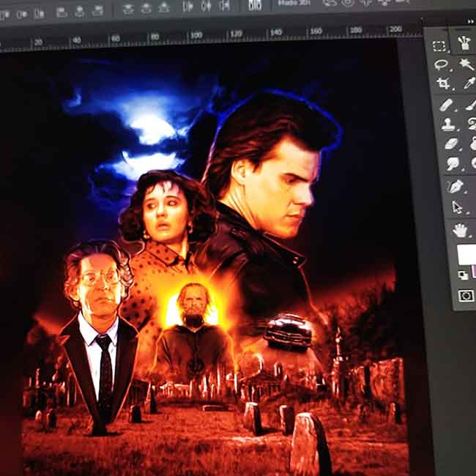Click Distribute left edges icon
Screen dimensions: 476x476
click(x=187, y=7)
